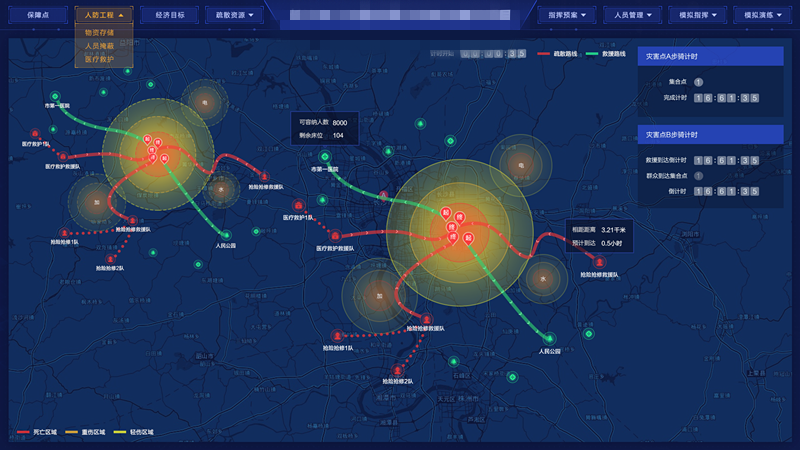Click the left 抢险抢修2队 marker icon
800x450 pixels.
point(110,257)
